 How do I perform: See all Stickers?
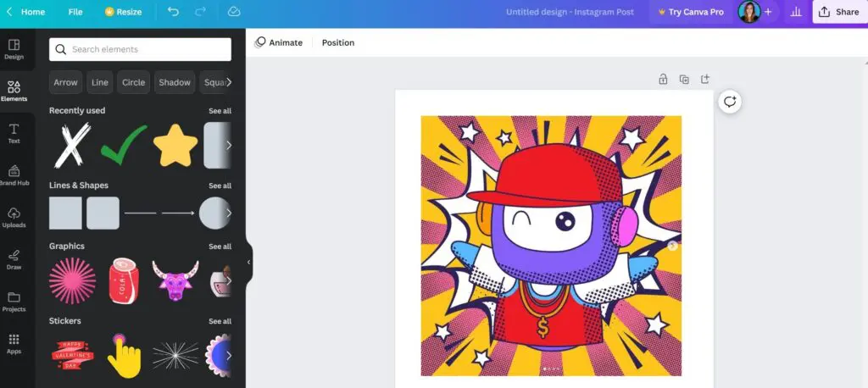(220, 321)
